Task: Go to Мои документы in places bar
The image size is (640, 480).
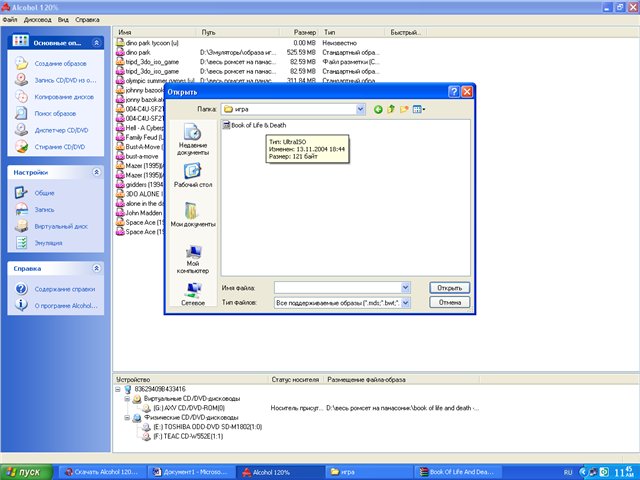Action: [193, 216]
